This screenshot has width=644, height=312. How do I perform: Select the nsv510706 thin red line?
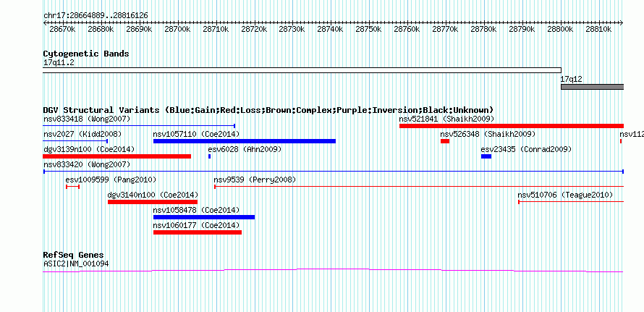point(571,202)
